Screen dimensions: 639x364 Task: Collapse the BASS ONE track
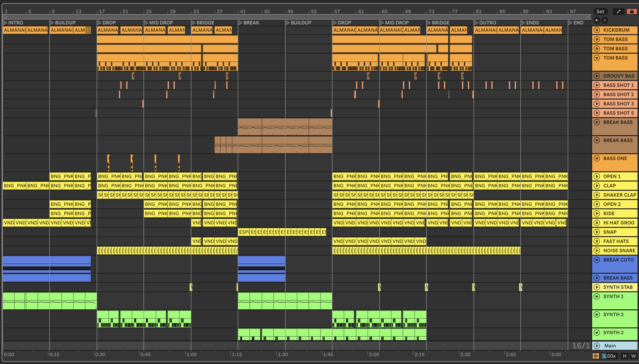597,158
